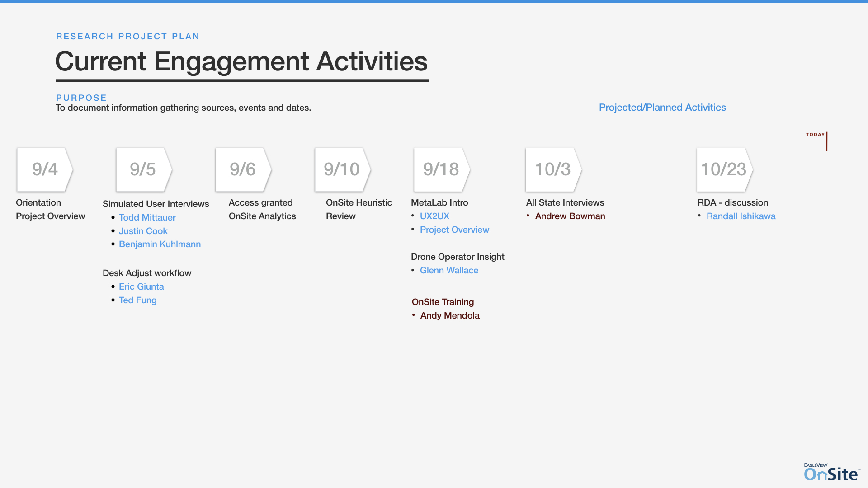Click the All State Interviews heading
868x488 pixels.
[x=565, y=202]
